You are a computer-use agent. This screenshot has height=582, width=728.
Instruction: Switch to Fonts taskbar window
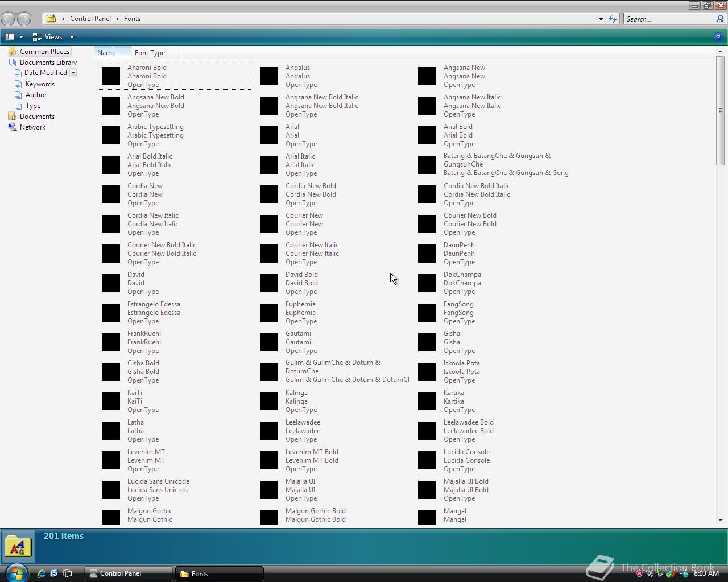[x=220, y=573]
